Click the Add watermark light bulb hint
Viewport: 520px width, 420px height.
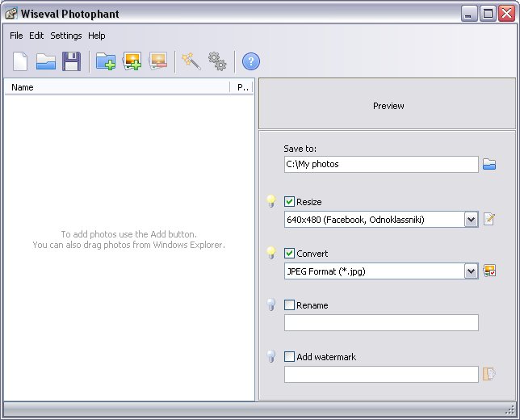tap(271, 357)
